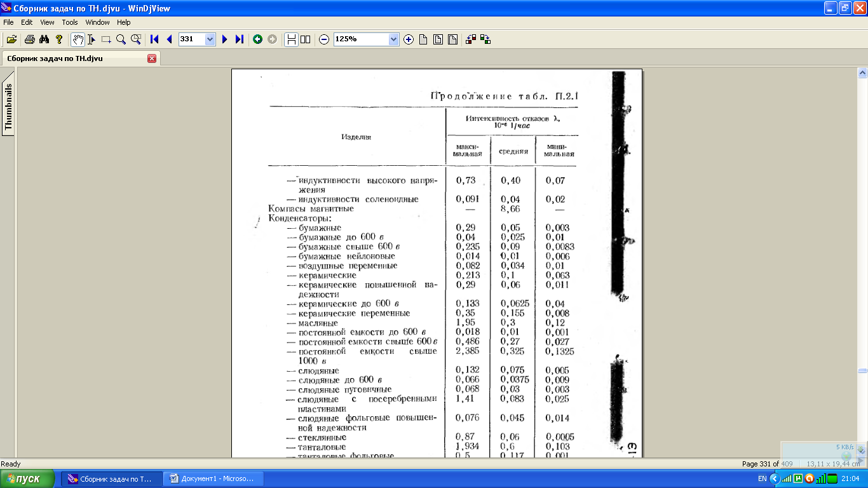Click the zoom in plus icon
868x488 pixels.
pos(409,39)
